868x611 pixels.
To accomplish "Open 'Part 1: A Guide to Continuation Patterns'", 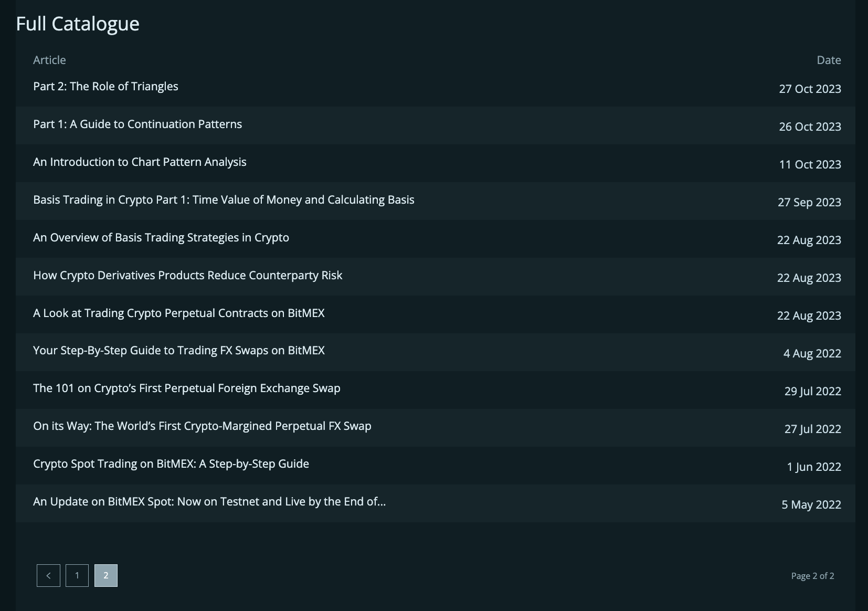I will coord(137,124).
